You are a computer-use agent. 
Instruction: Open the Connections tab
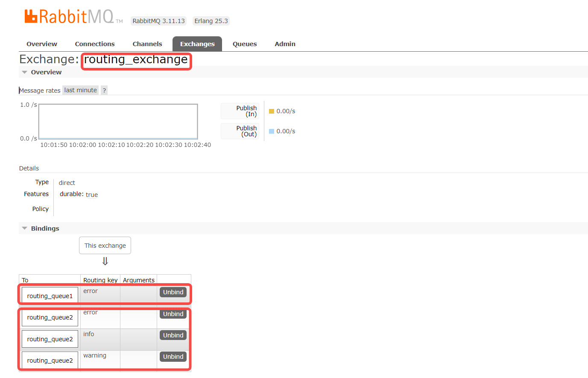point(95,44)
